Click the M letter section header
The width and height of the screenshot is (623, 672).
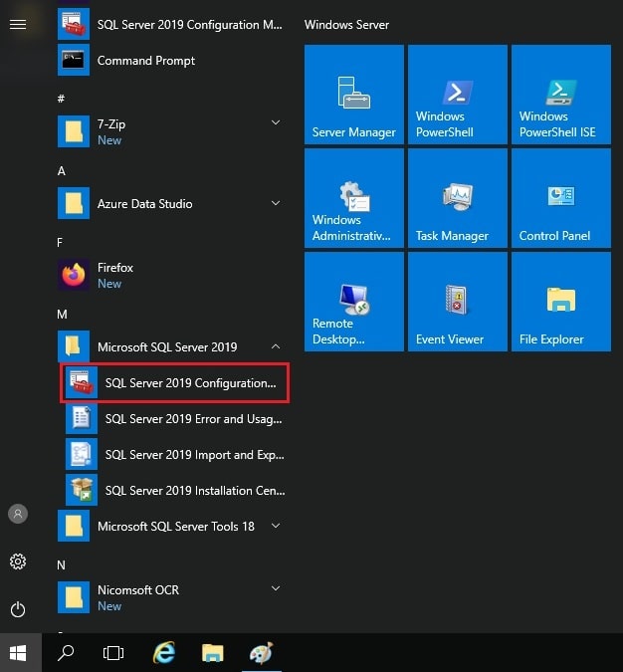pyautogui.click(x=62, y=315)
